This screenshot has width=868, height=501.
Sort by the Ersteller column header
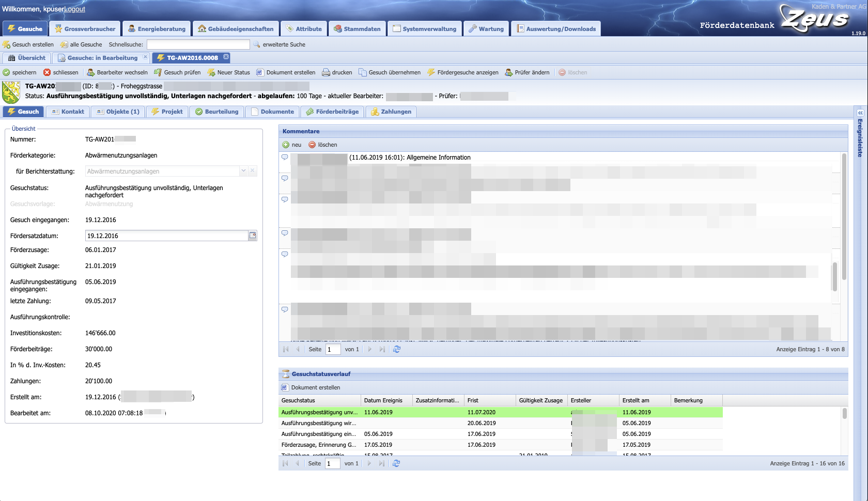pos(593,400)
